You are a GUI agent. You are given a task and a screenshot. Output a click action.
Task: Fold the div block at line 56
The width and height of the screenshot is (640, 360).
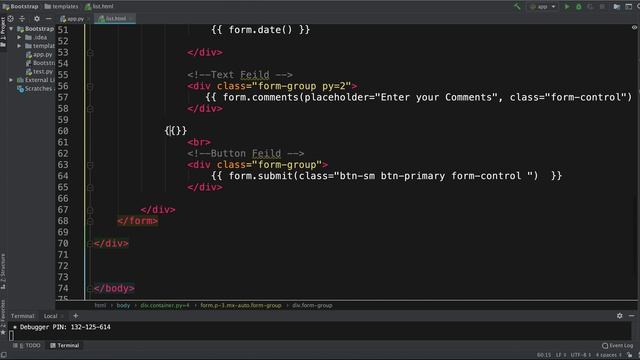click(x=90, y=86)
